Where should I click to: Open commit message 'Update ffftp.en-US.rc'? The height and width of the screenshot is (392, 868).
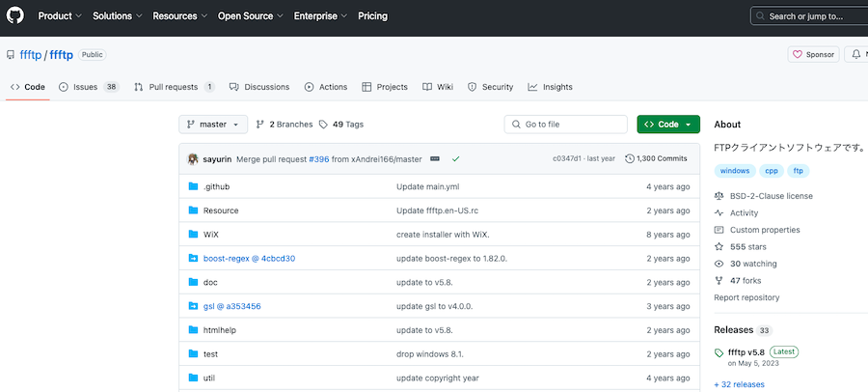pos(439,210)
